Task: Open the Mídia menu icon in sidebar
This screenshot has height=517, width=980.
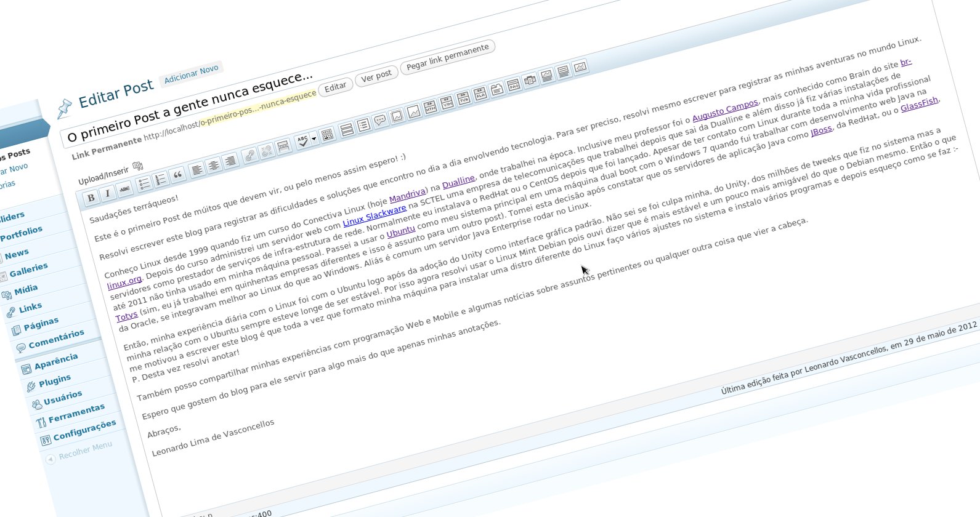Action: pos(7,295)
